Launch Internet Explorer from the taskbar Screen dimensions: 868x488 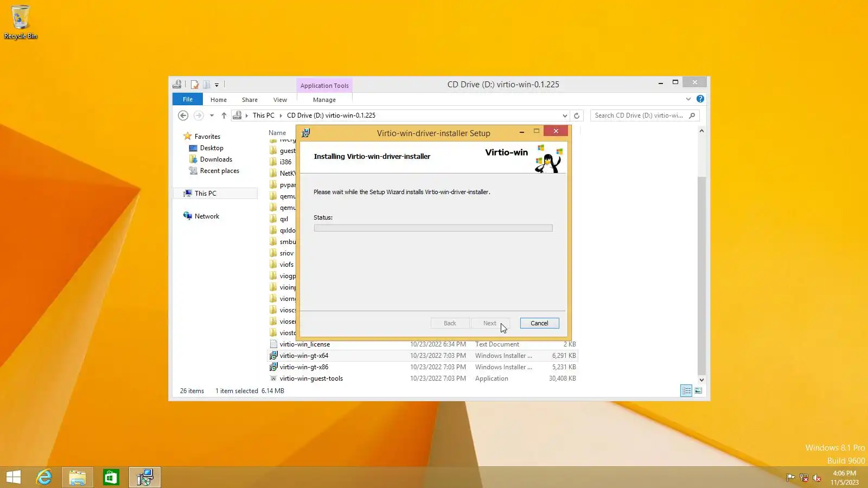44,477
